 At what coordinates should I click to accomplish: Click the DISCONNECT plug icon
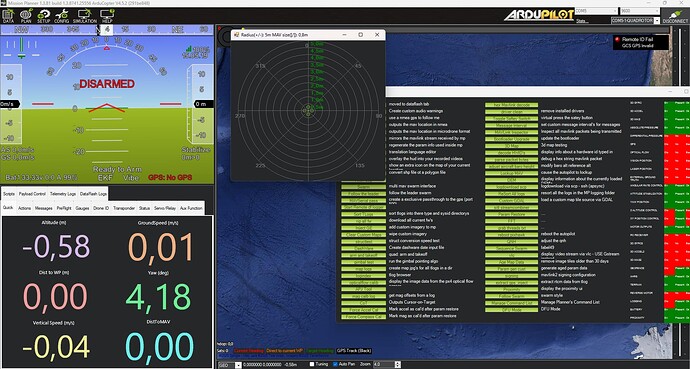675,16
